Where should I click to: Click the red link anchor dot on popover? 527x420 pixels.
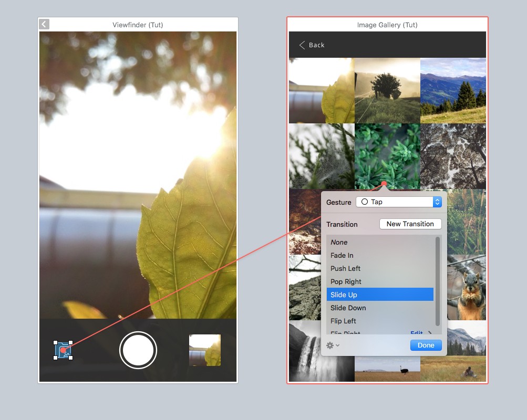coord(384,184)
